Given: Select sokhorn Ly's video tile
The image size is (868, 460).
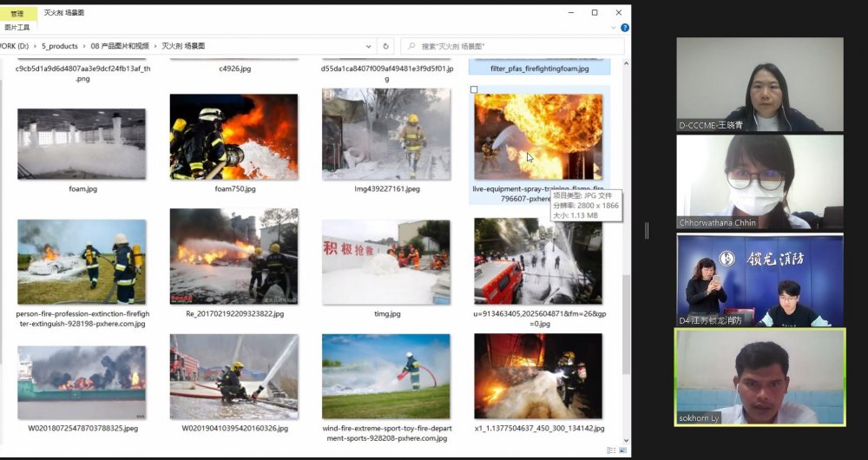Looking at the screenshot, I should coord(760,377).
